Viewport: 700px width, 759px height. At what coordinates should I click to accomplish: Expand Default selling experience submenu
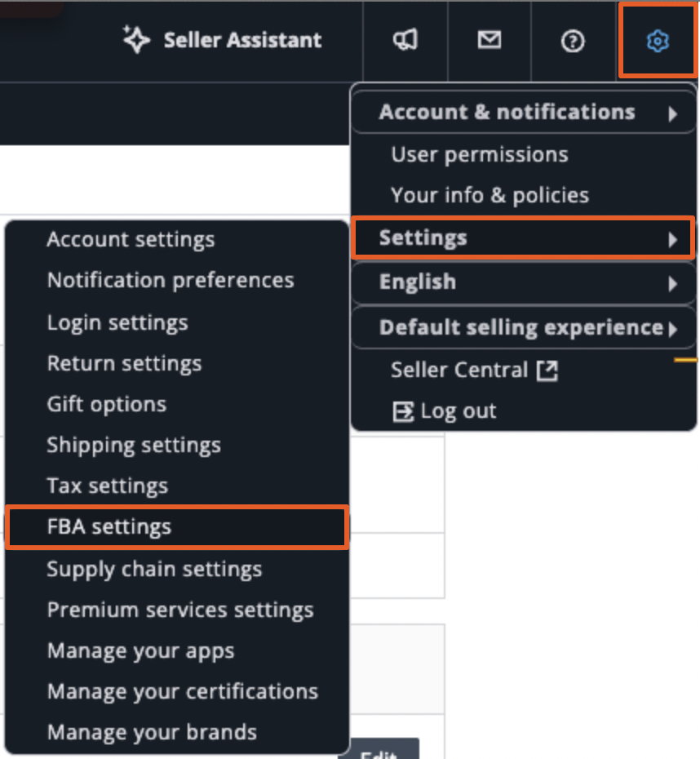coord(524,328)
